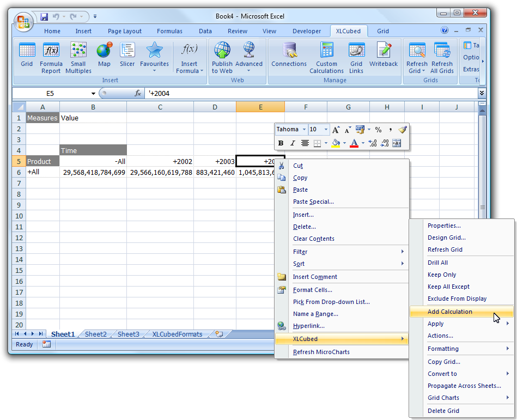Select the entire sheet with corner button

pyautogui.click(x=19, y=107)
